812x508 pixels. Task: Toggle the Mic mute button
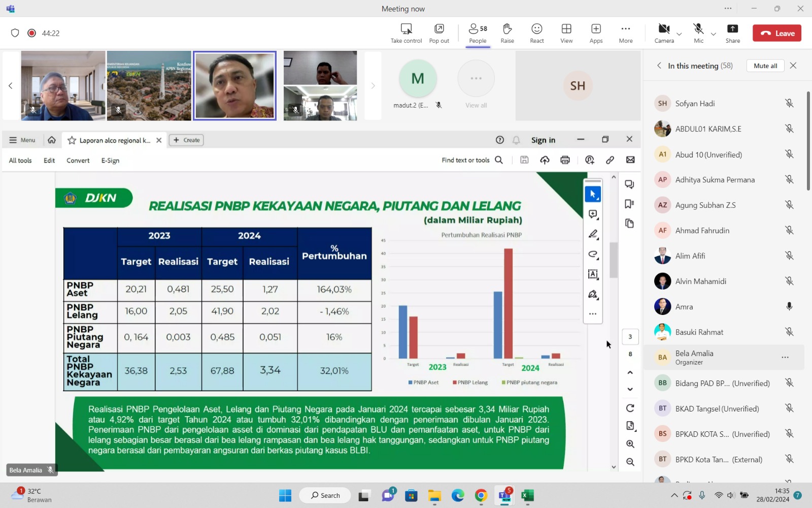tap(698, 29)
